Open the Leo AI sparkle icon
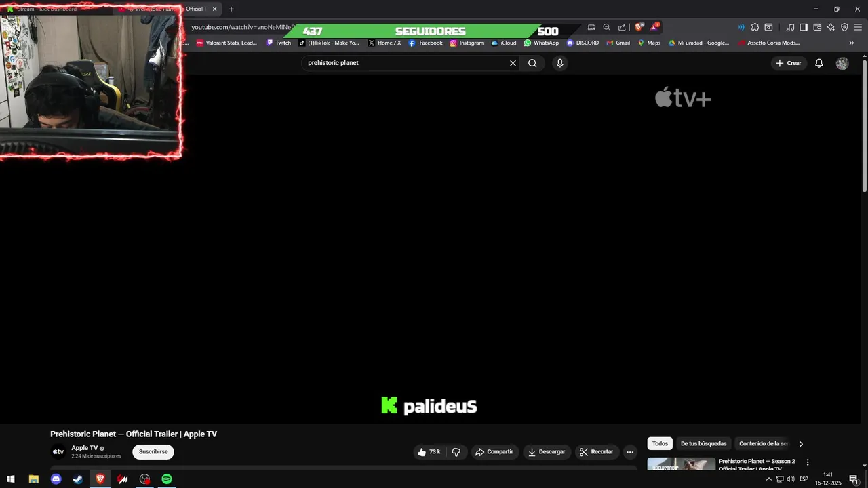This screenshot has width=868, height=488. point(831,27)
